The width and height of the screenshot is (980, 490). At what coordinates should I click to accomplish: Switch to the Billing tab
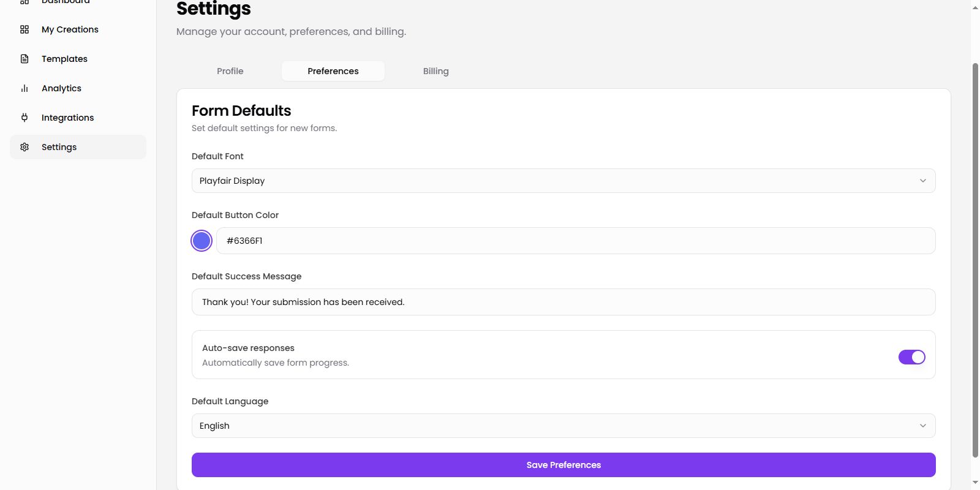(x=436, y=71)
